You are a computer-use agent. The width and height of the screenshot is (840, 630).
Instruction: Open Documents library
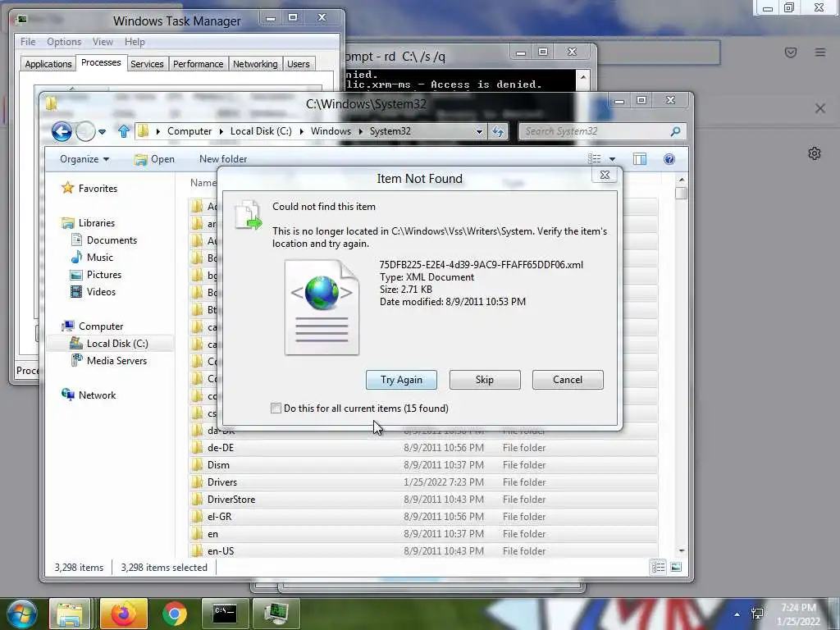112,240
